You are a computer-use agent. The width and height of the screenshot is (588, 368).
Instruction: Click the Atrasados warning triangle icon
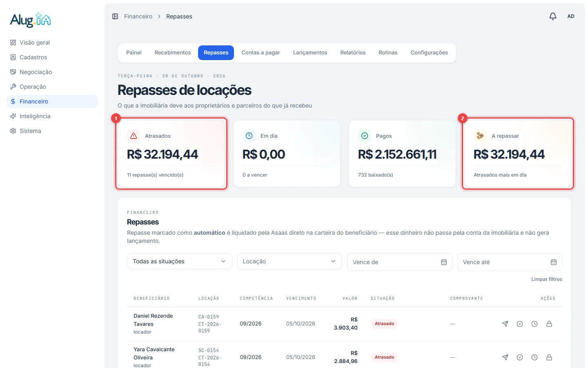tap(134, 136)
